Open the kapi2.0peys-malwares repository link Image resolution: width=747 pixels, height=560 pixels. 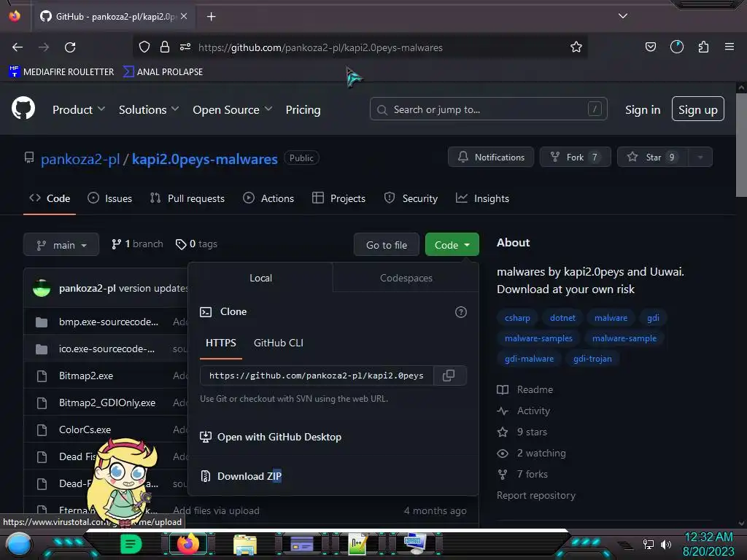(x=205, y=159)
